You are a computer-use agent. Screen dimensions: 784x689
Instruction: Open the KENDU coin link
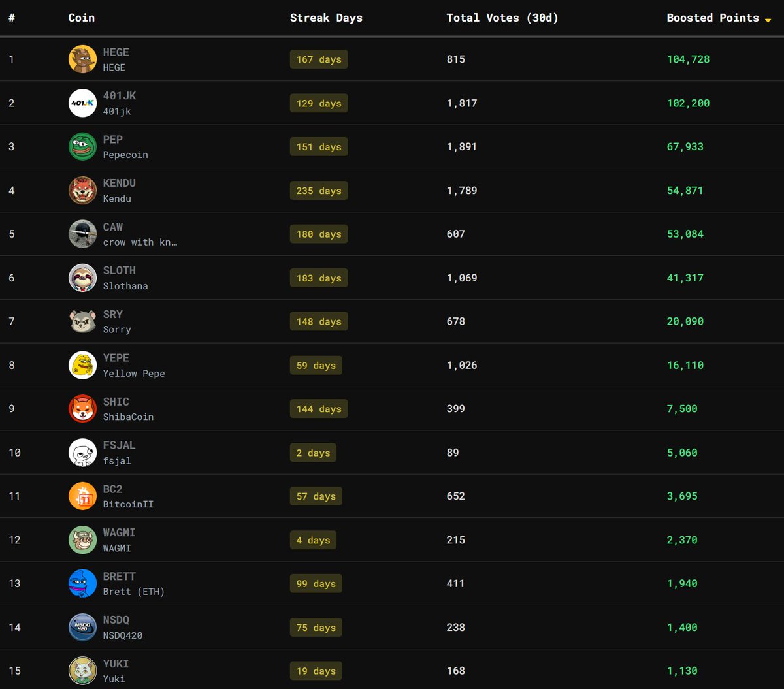pos(120,184)
